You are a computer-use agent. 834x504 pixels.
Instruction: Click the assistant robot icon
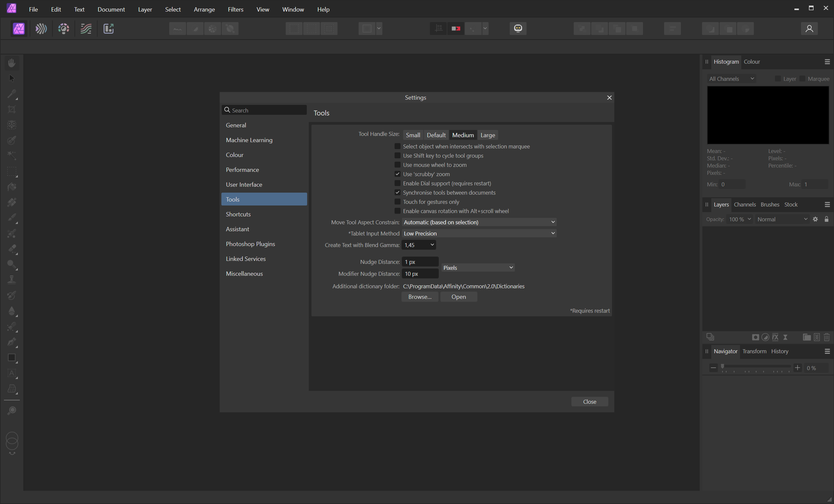pyautogui.click(x=518, y=28)
